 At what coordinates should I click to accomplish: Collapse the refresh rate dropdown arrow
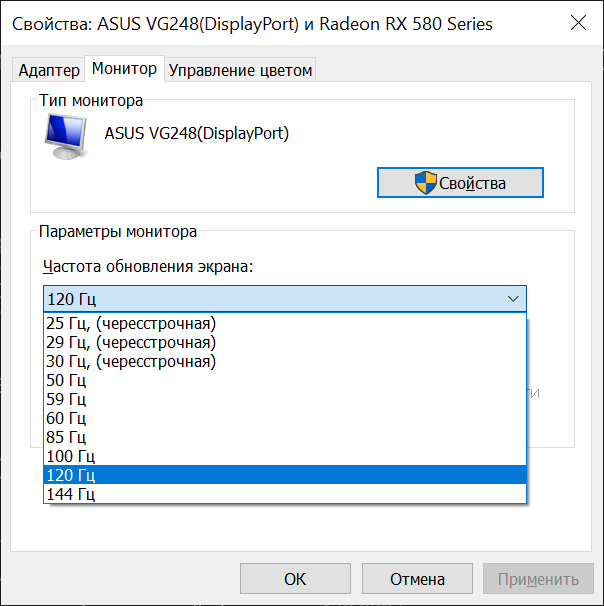click(x=513, y=299)
